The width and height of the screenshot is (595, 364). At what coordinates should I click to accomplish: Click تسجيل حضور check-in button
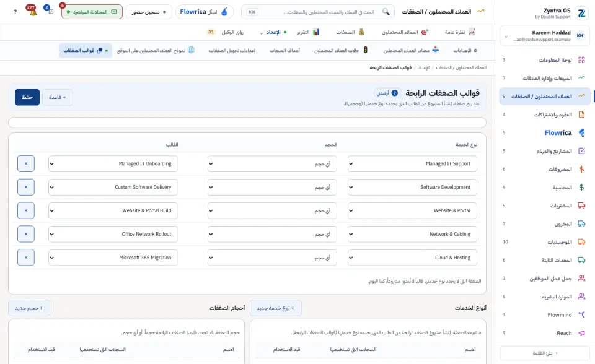(x=149, y=12)
